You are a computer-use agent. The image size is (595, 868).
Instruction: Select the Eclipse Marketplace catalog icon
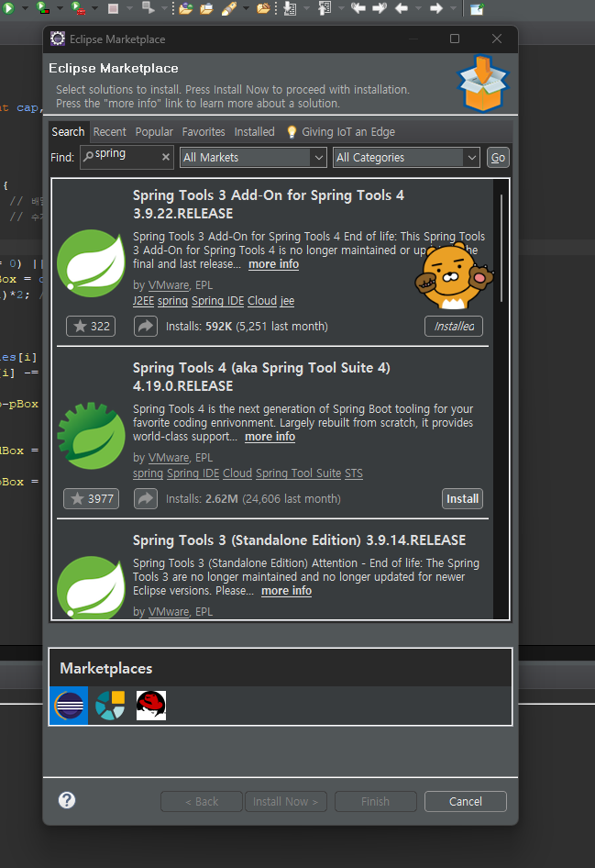(x=69, y=706)
